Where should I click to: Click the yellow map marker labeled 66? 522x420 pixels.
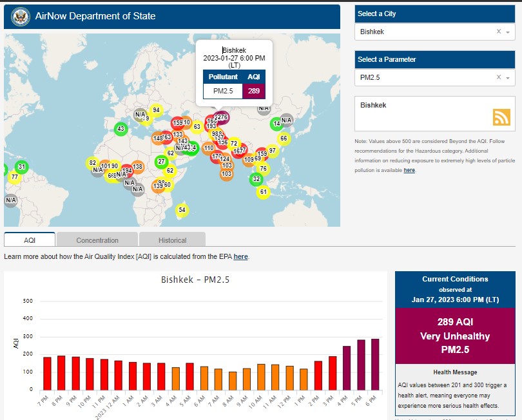click(284, 138)
